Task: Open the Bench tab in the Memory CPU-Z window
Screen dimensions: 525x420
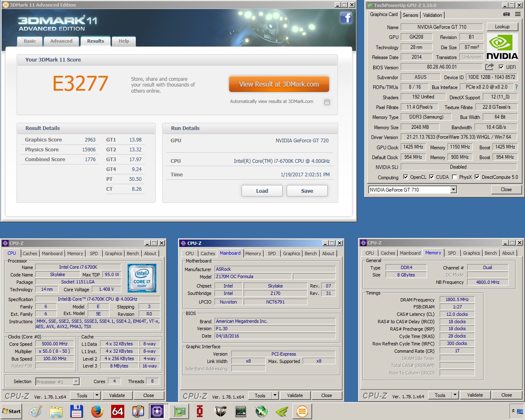Action: tap(491, 253)
